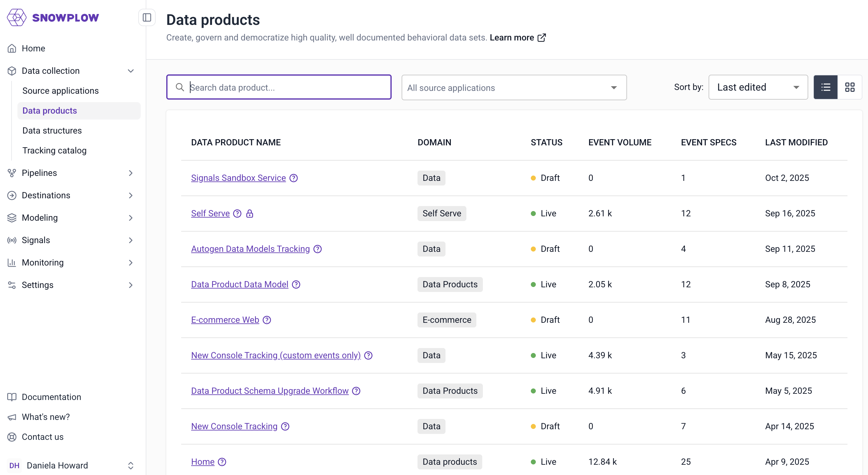868x475 pixels.
Task: Switch to list view
Action: [826, 87]
